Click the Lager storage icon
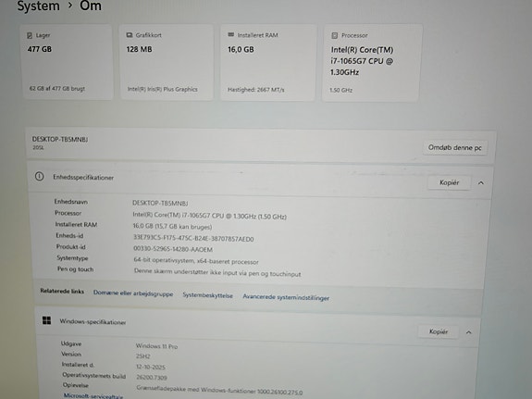This screenshot has width=532, height=399. click(30, 35)
